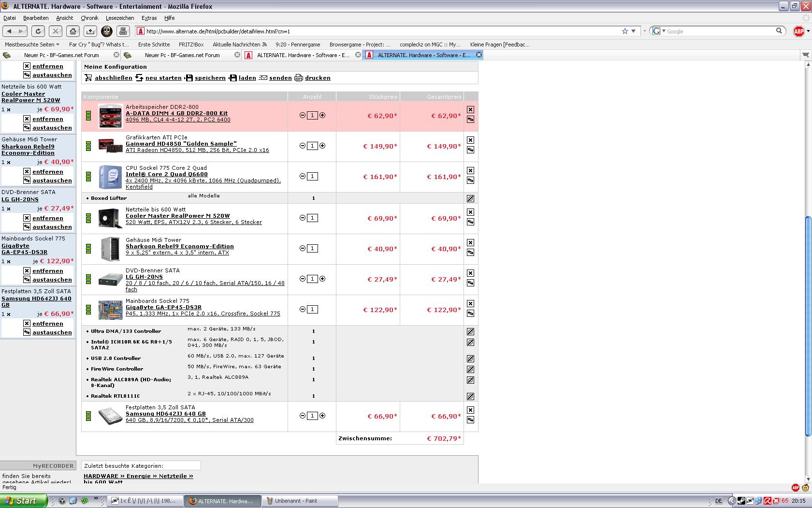The image size is (812, 508).
Task: Click sidebar austauschen under DVD-Brenner LG GH-20NS
Action: (x=52, y=227)
